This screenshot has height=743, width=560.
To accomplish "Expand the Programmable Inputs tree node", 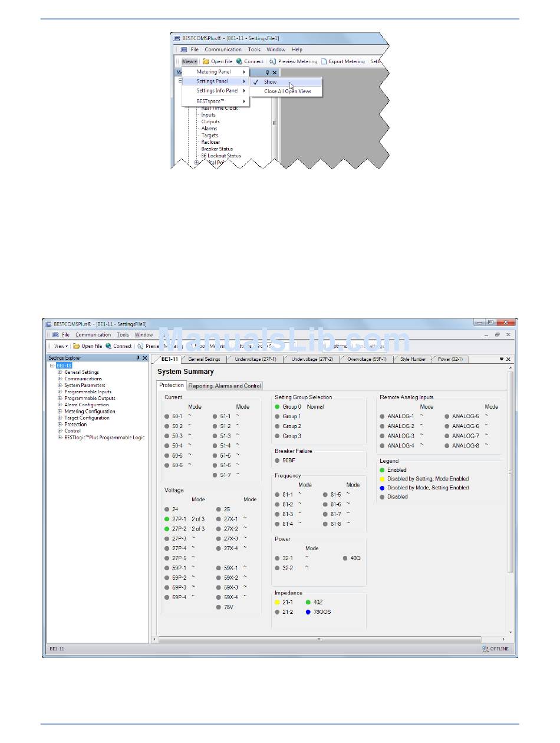I will click(x=60, y=392).
